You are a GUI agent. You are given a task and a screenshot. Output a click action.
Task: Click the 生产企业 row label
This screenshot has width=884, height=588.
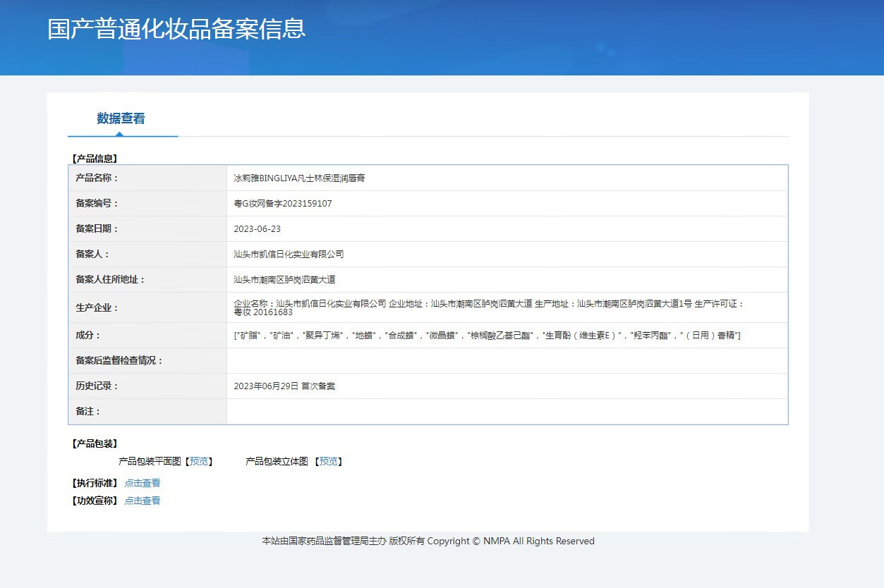97,308
